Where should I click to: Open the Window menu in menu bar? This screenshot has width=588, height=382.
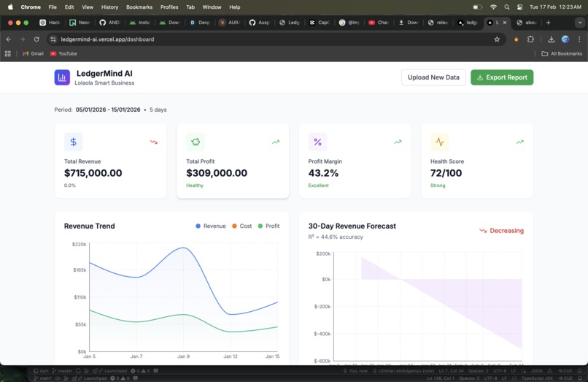[212, 7]
